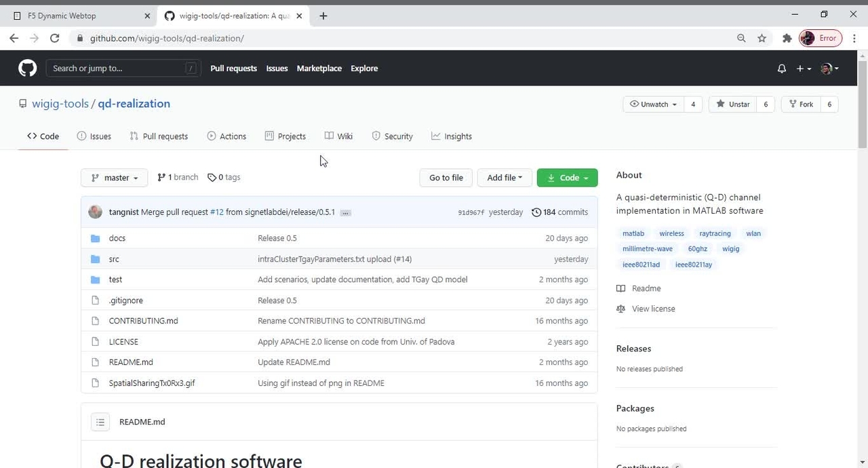Screen dimensions: 868x468
Task: Open Pull requests in the top navigation
Action: point(233,69)
